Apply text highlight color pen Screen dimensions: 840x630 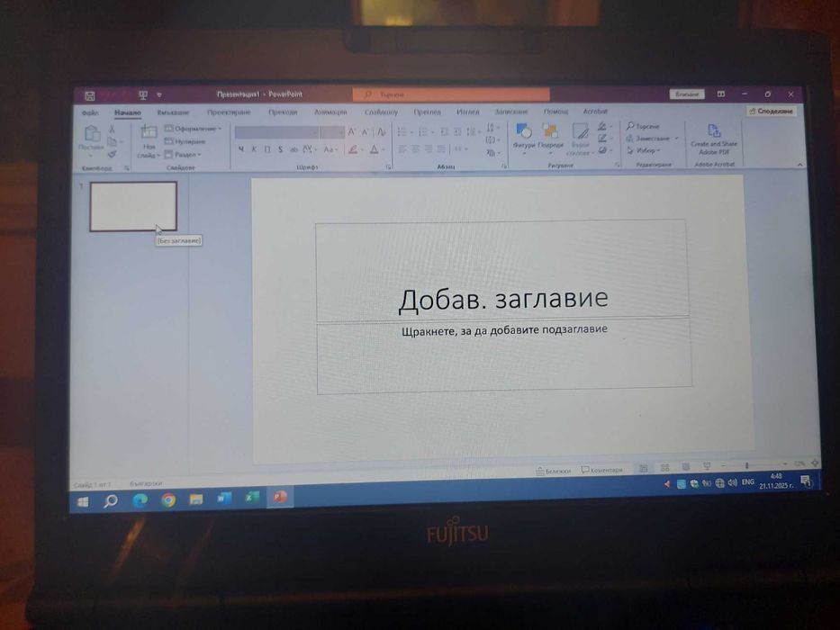[x=353, y=149]
